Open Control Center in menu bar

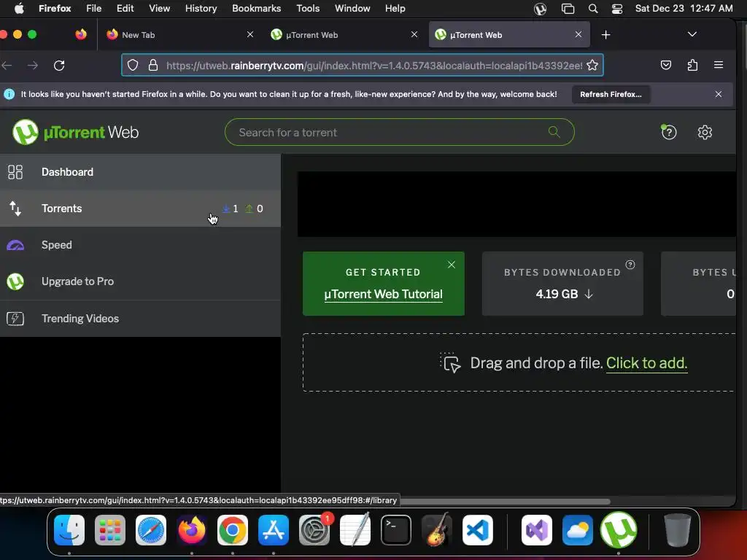pyautogui.click(x=617, y=9)
